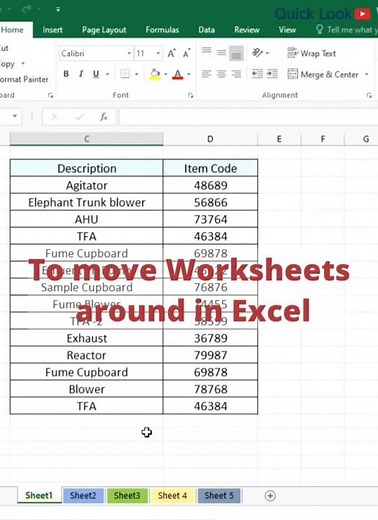Select Bottom Align icon
Screen dimensions: 378x520
point(236,53)
